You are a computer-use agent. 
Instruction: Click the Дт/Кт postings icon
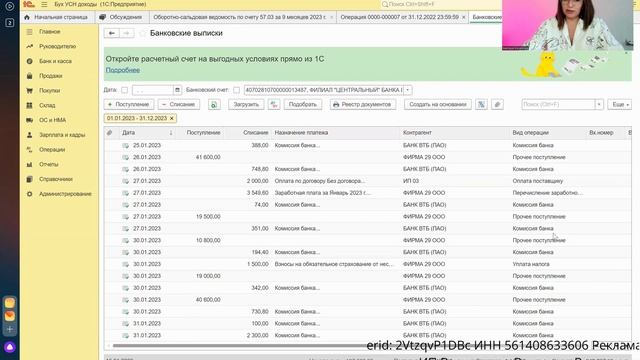point(481,104)
